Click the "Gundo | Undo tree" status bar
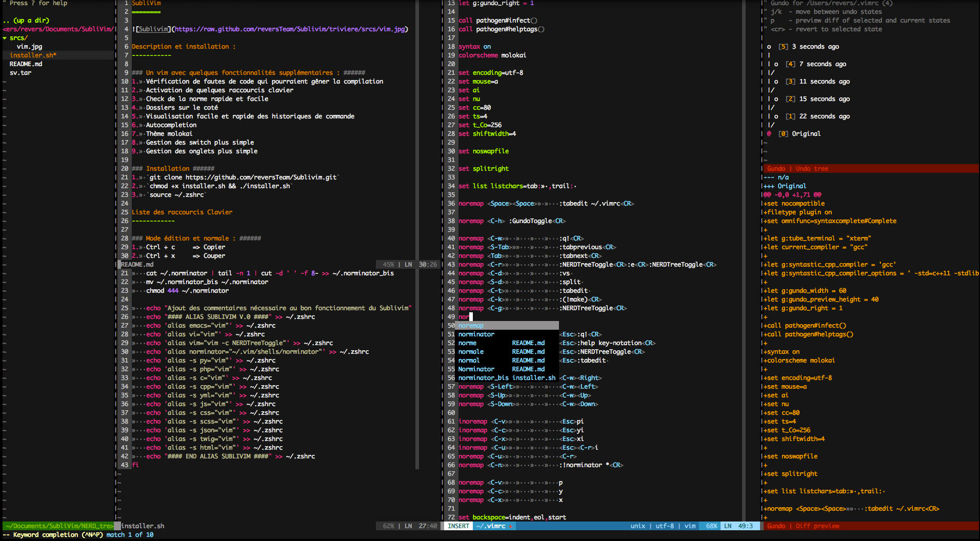 [871, 169]
